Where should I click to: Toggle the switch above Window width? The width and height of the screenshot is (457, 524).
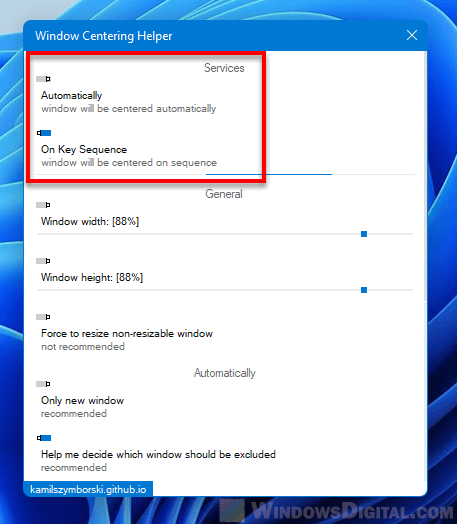pyautogui.click(x=43, y=205)
